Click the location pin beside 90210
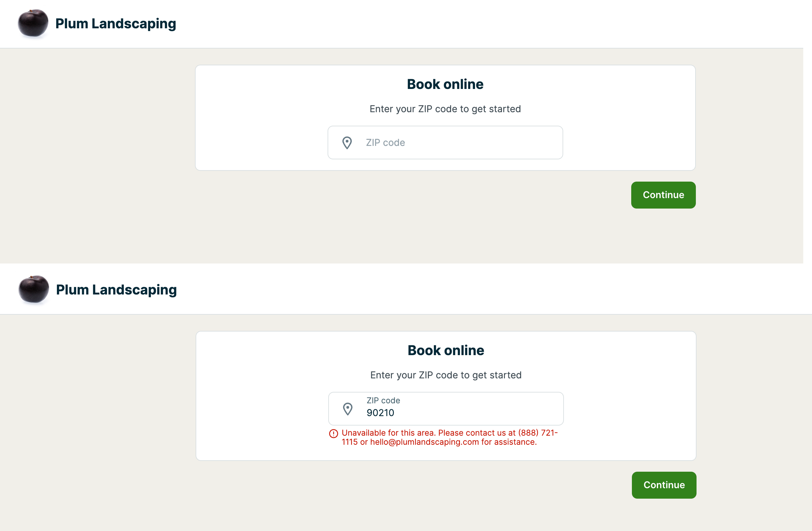This screenshot has width=812, height=531. pos(348,409)
